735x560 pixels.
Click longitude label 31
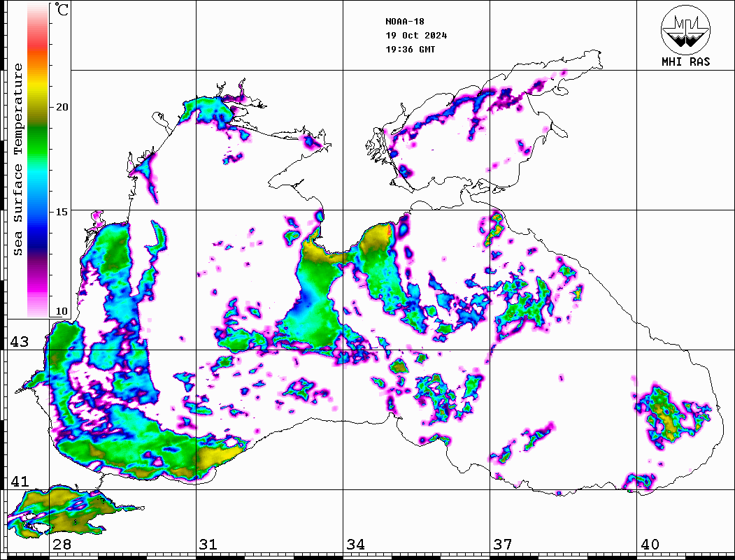point(208,544)
